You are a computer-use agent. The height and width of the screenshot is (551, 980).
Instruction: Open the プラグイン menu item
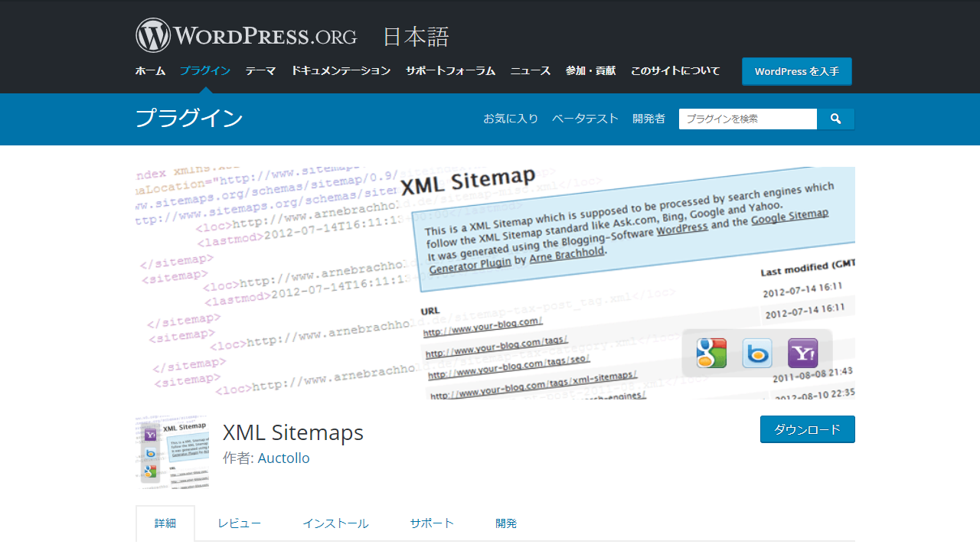(x=205, y=71)
